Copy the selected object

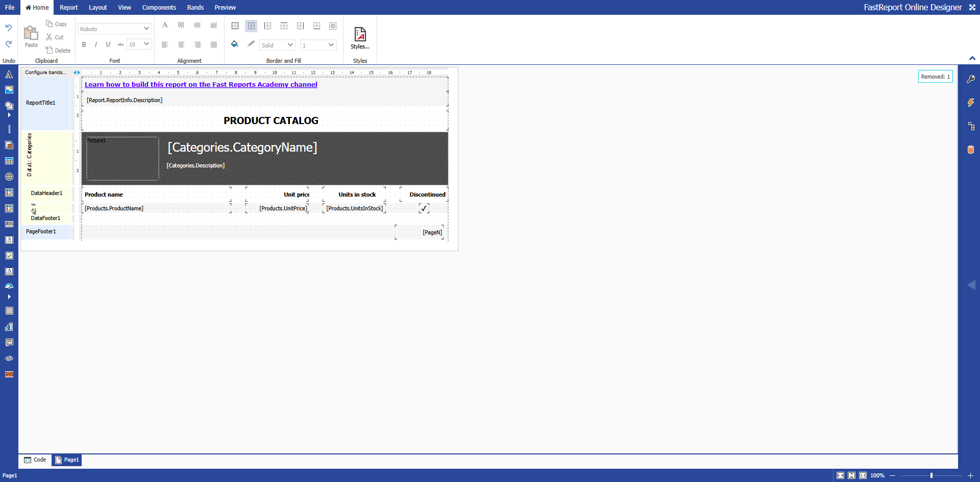pos(57,24)
